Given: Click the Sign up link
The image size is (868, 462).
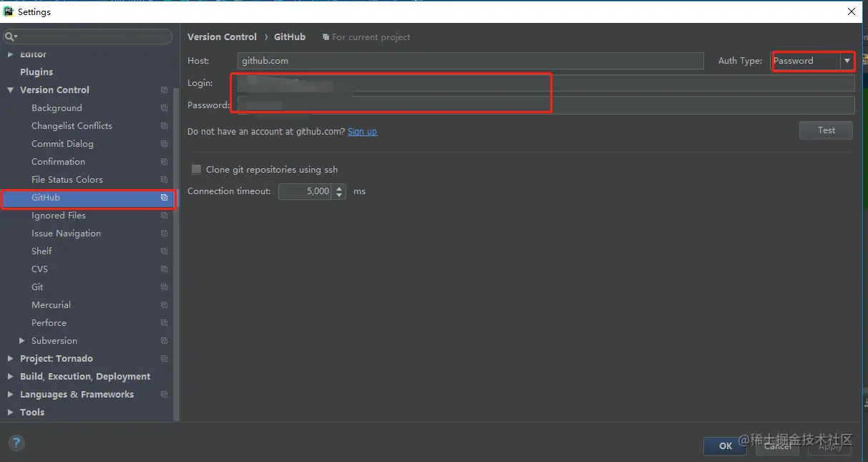Looking at the screenshot, I should 362,132.
